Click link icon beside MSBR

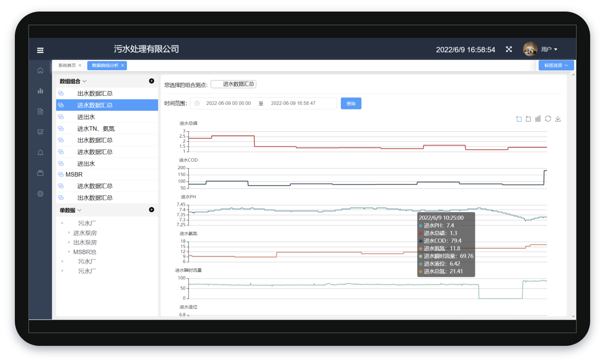point(61,175)
